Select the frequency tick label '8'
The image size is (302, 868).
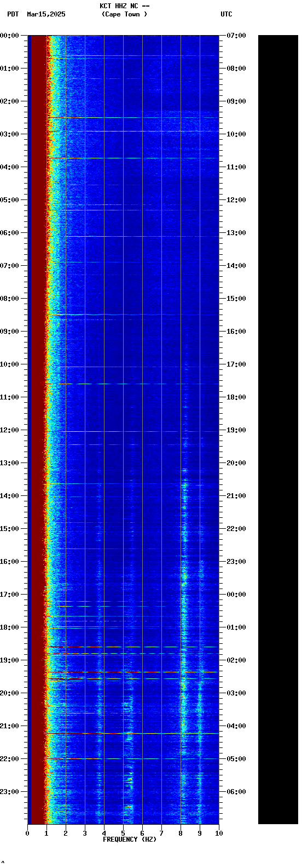[181, 833]
